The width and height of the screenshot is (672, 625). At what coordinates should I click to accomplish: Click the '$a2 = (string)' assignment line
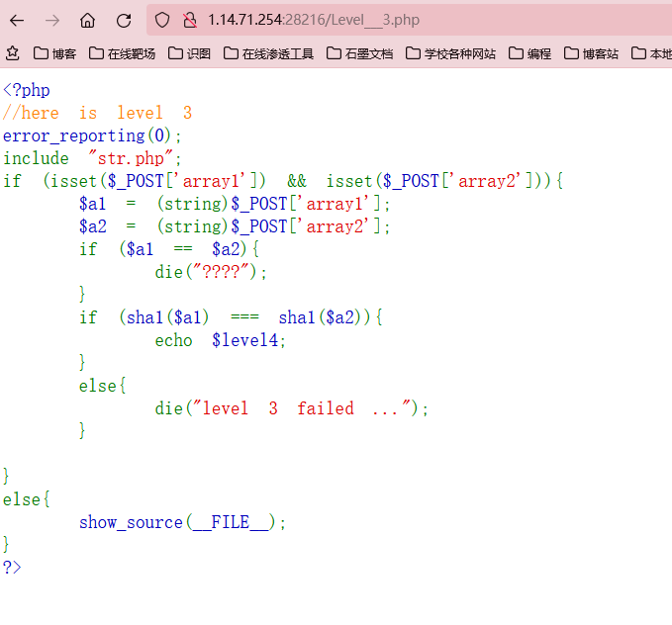tap(235, 226)
